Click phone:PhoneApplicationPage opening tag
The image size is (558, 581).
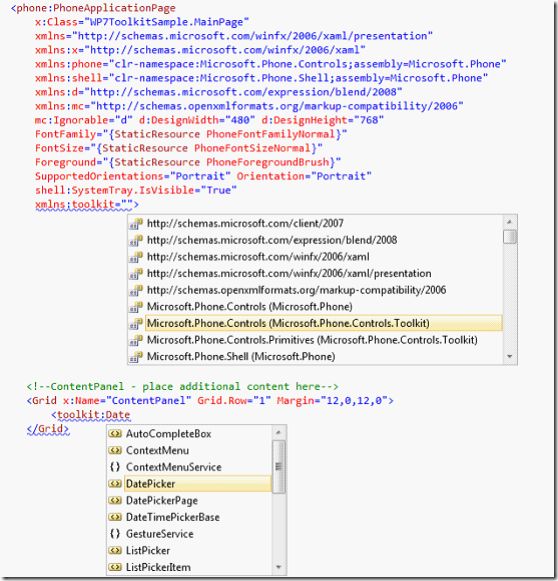pyautogui.click(x=93, y=8)
